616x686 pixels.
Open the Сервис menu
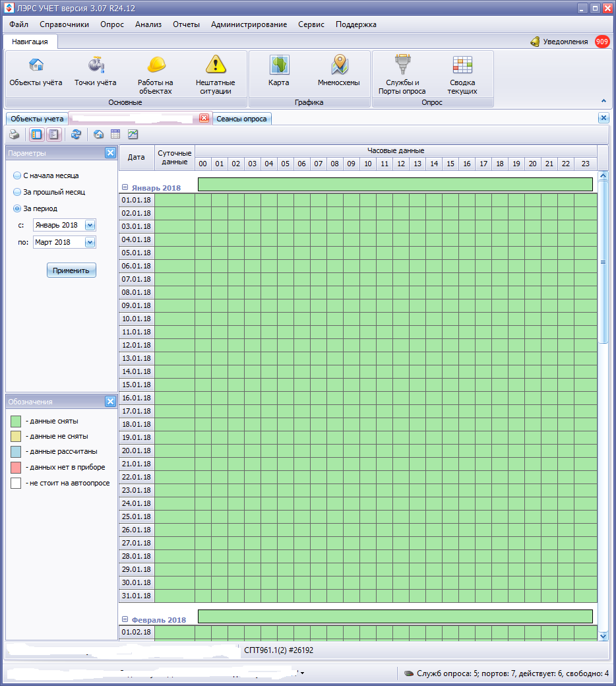(x=311, y=24)
